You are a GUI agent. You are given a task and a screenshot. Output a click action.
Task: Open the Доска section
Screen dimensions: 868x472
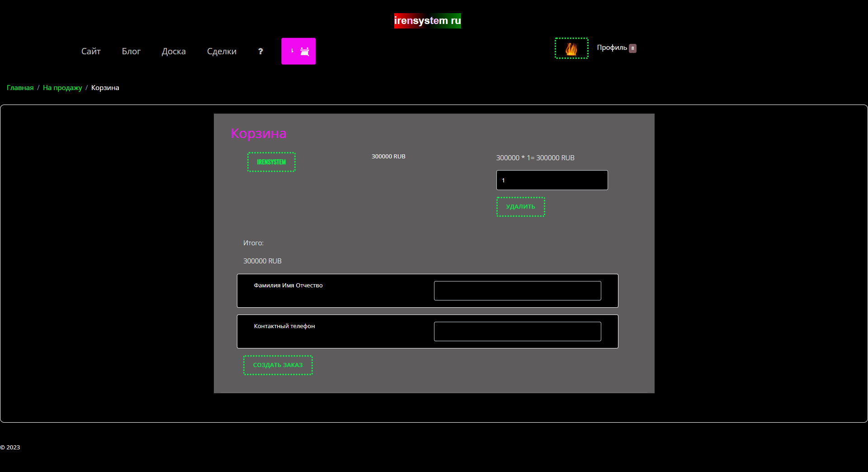pyautogui.click(x=174, y=52)
